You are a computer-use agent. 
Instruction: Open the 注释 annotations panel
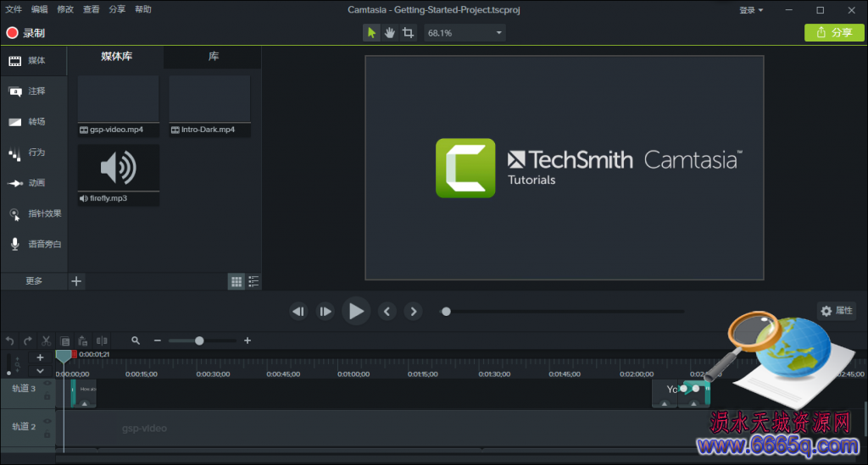pyautogui.click(x=34, y=91)
